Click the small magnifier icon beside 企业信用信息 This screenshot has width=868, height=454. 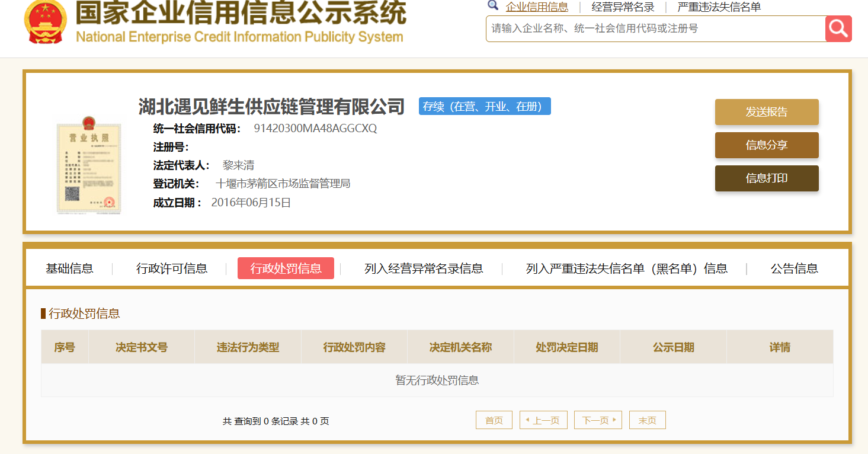[x=493, y=5]
